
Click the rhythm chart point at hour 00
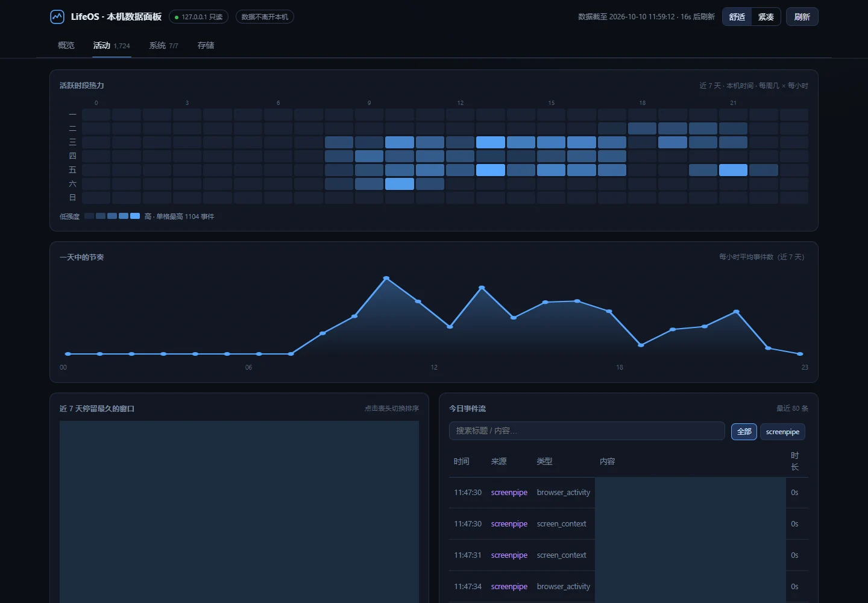pyautogui.click(x=68, y=354)
